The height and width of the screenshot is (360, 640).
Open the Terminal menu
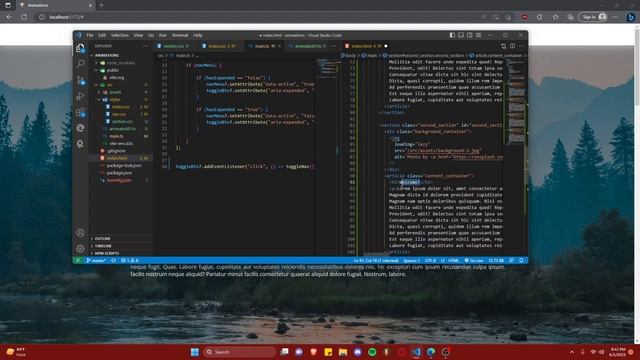coord(180,36)
